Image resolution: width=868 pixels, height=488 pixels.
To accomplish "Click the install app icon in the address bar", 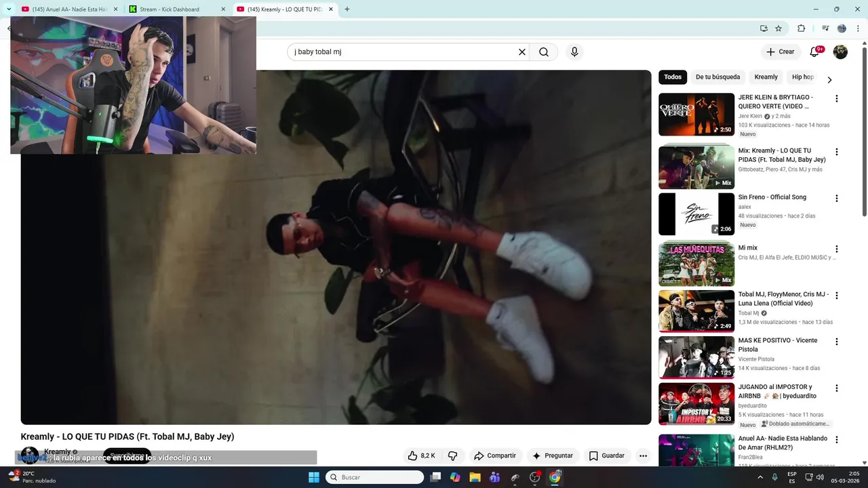I will (764, 28).
